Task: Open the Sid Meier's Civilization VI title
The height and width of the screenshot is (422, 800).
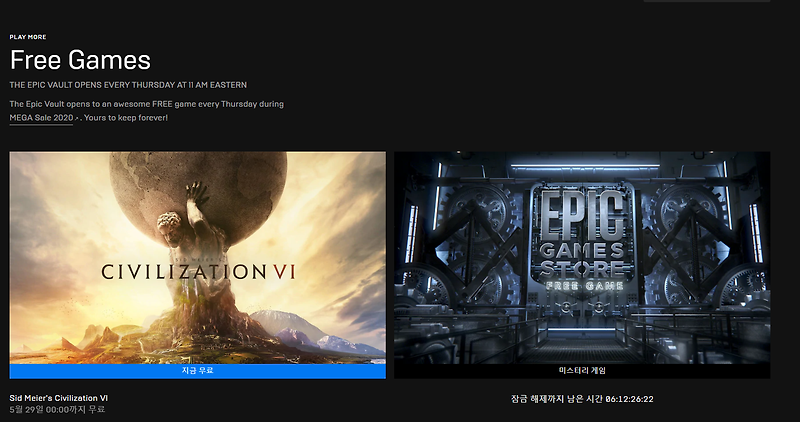Action: (x=59, y=398)
